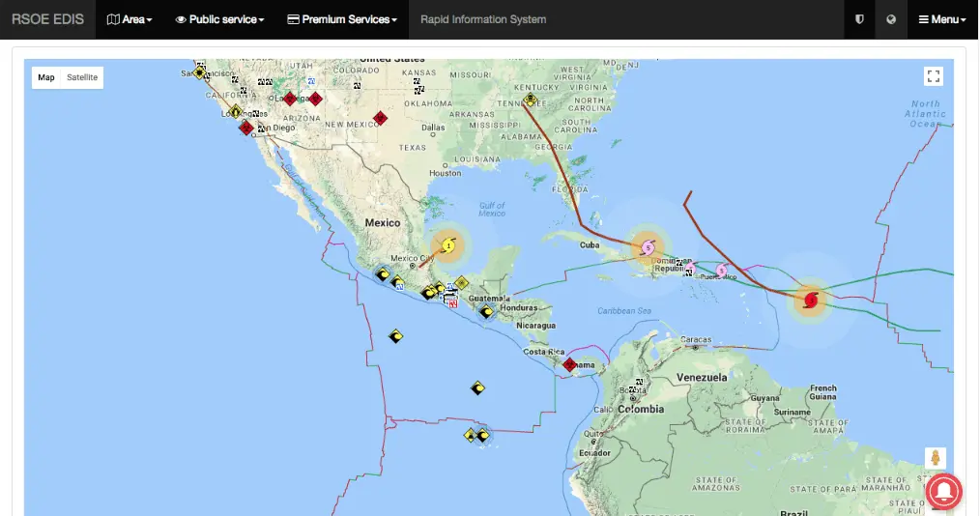The height and width of the screenshot is (516, 980).
Task: Open the Public service dropdown
Action: 219,19
